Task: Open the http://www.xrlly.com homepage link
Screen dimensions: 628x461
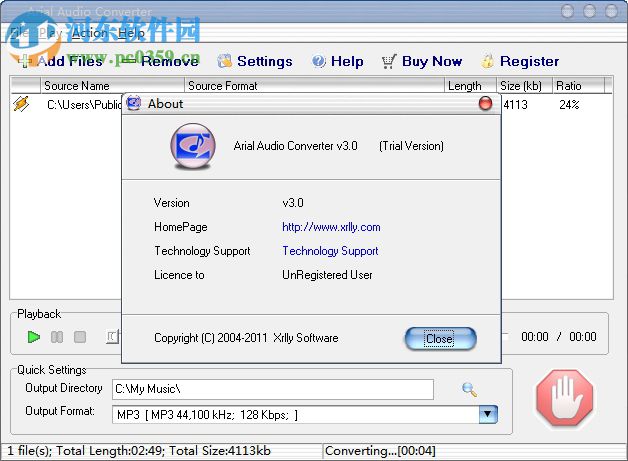Action: pyautogui.click(x=331, y=227)
